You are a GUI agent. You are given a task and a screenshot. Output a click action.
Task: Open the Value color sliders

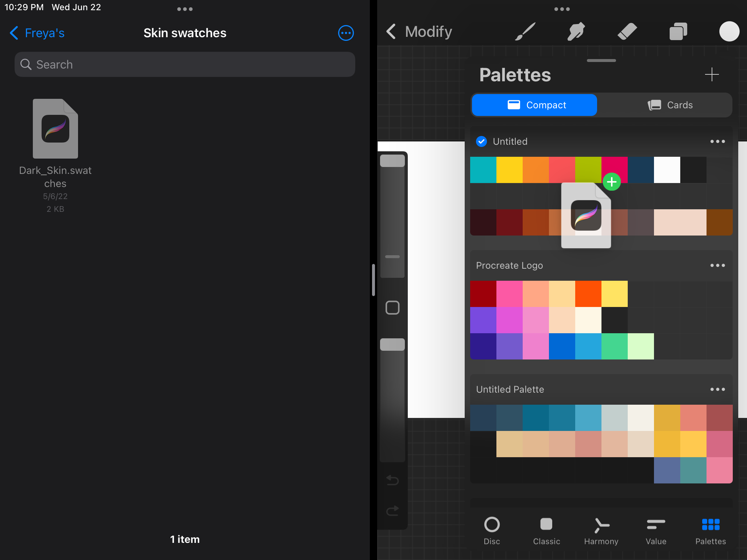[655, 531]
